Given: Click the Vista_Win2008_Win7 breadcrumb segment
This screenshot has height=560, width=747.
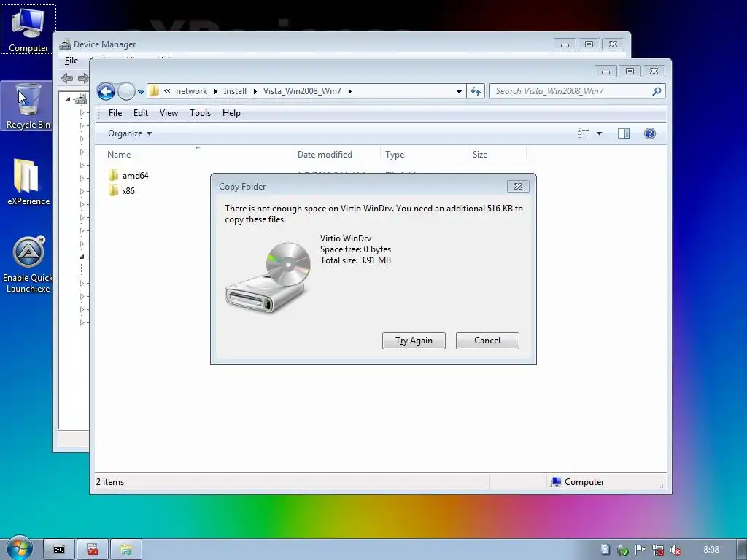Looking at the screenshot, I should (x=302, y=91).
